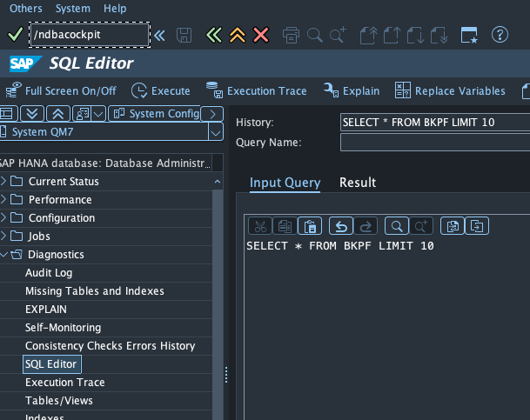Click the Expand All double-down-arrow button
The width and height of the screenshot is (530, 420).
tap(32, 113)
